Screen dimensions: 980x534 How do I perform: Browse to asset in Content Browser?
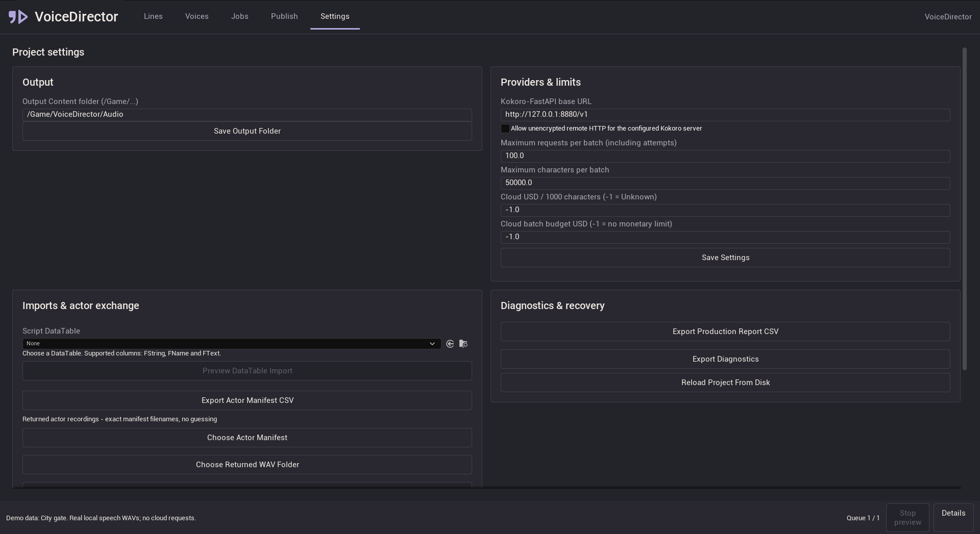pyautogui.click(x=463, y=344)
